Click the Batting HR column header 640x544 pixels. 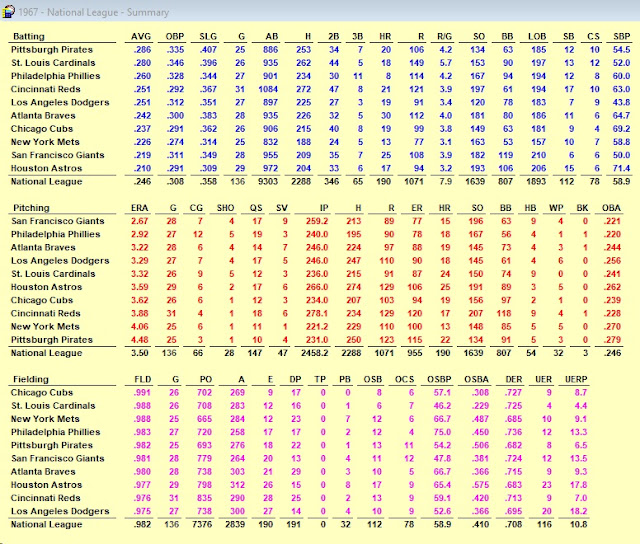[385, 36]
